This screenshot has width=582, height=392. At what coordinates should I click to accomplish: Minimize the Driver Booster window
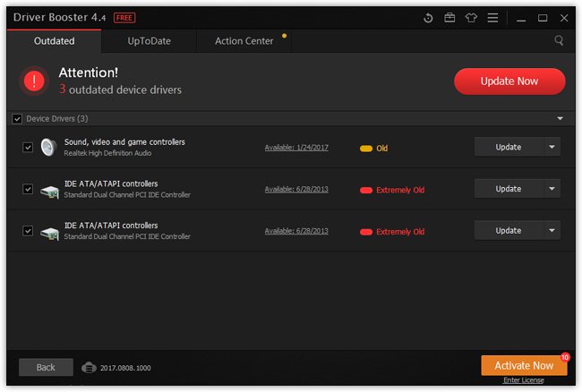(521, 18)
